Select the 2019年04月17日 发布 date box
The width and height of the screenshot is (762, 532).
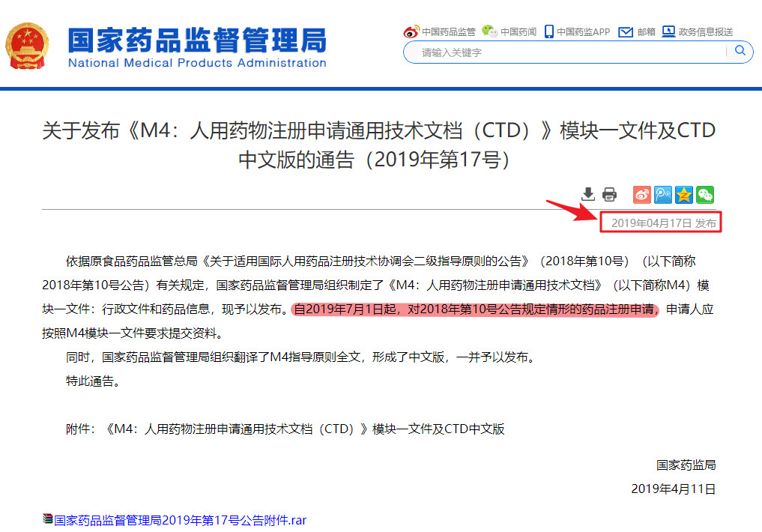[661, 223]
